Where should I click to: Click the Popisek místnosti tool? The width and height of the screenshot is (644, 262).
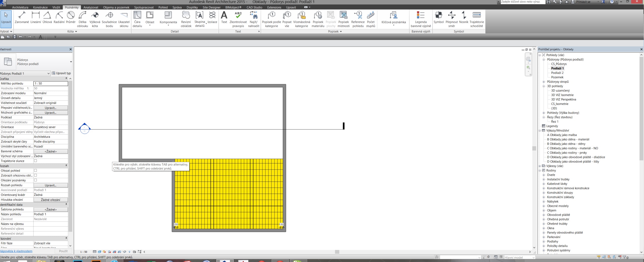point(344,19)
